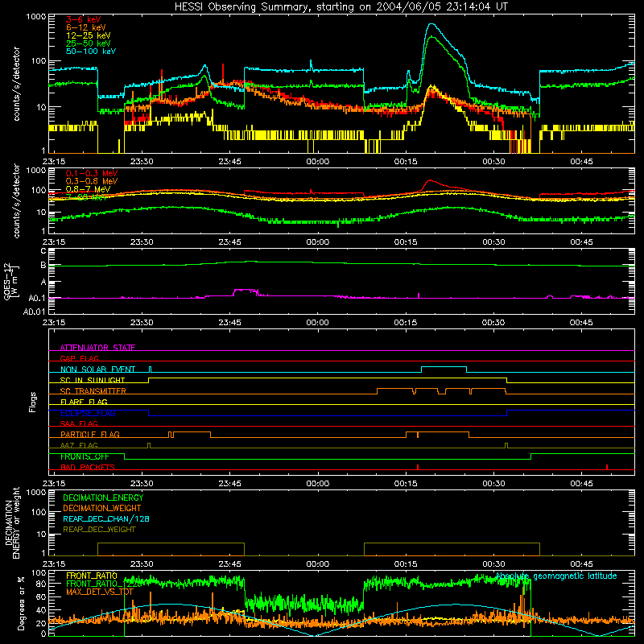
Task: Select the red 3-6 keV legend label
Action: tap(84, 19)
